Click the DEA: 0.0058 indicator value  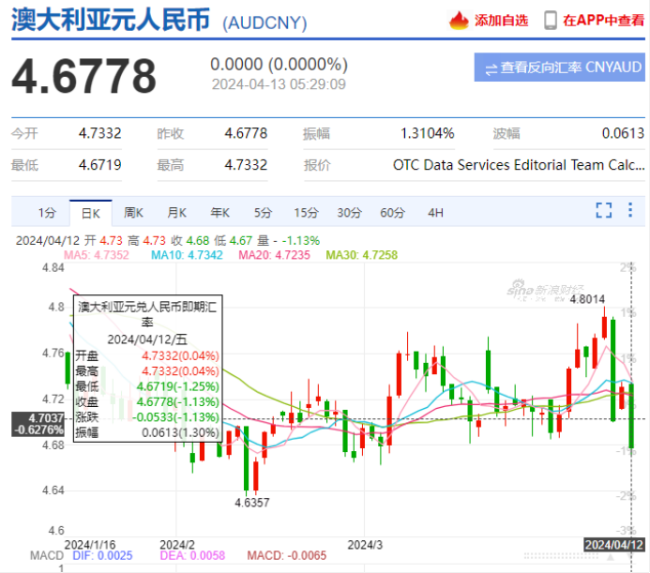[x=192, y=556]
